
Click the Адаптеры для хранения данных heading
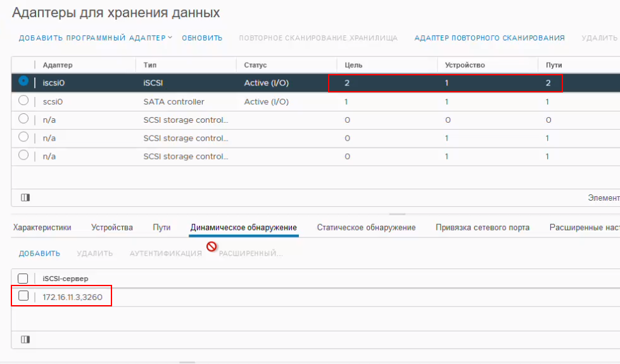(116, 13)
